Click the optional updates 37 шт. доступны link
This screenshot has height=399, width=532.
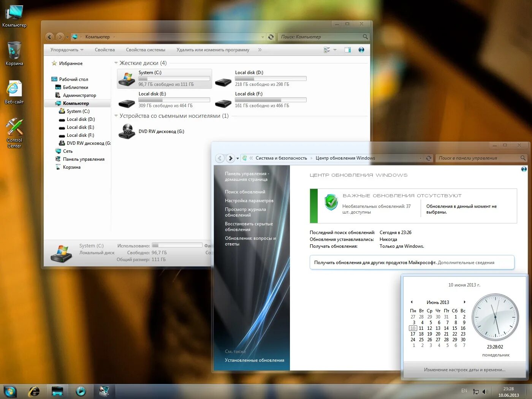tap(377, 209)
